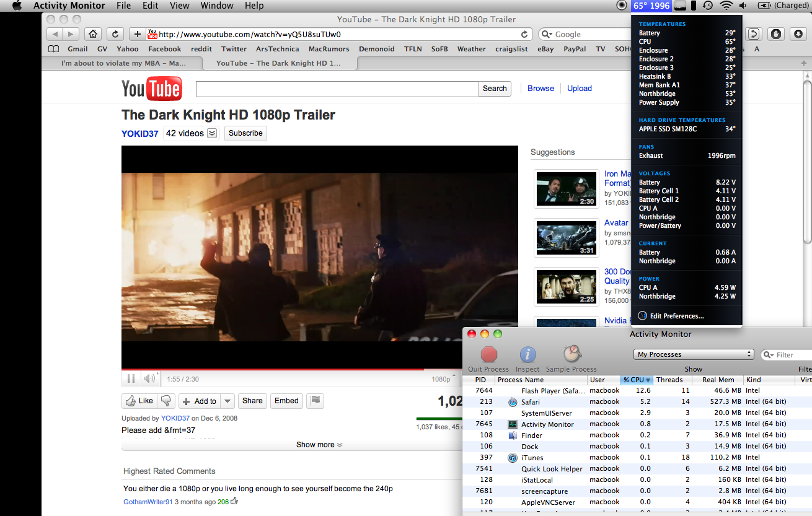Open the Help menu

(x=254, y=6)
